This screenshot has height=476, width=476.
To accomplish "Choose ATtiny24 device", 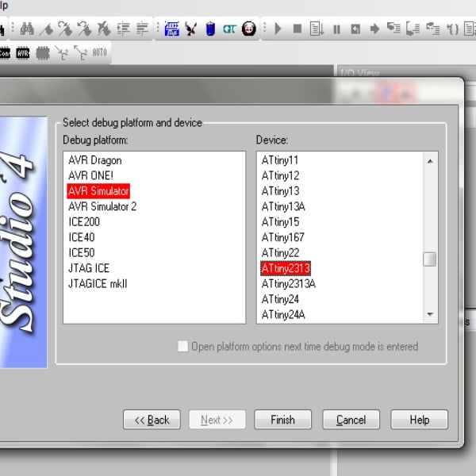I will click(280, 299).
